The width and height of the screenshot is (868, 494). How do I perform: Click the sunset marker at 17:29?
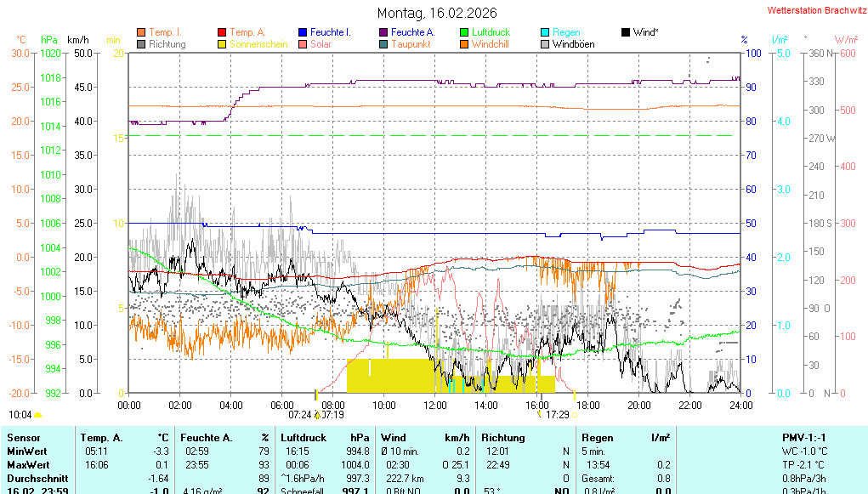pyautogui.click(x=539, y=415)
